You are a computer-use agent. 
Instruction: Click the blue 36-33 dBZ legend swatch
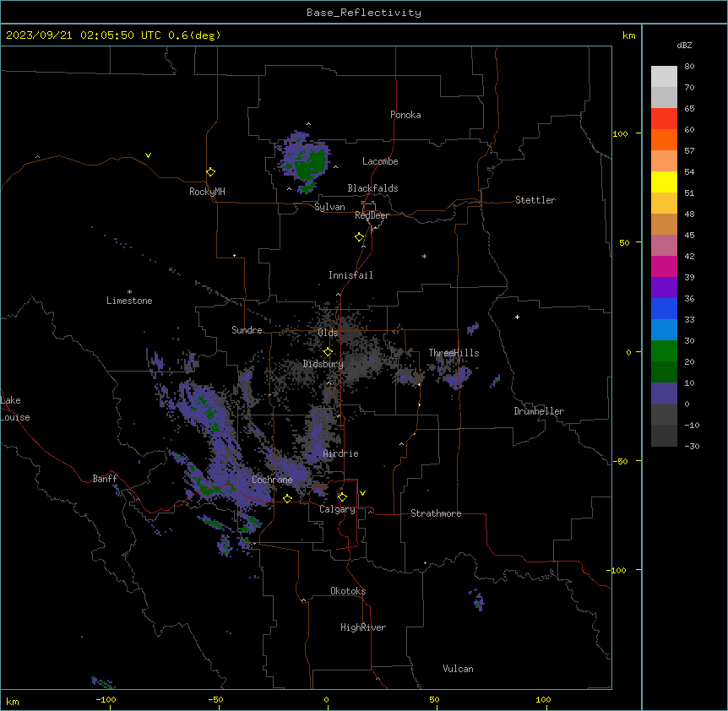pyautogui.click(x=664, y=308)
